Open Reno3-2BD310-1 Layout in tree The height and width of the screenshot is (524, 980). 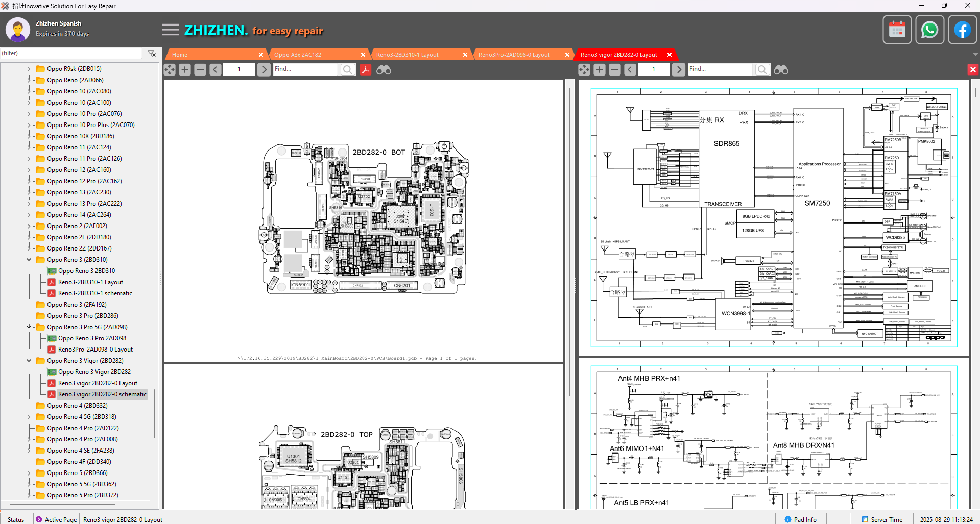pos(90,282)
